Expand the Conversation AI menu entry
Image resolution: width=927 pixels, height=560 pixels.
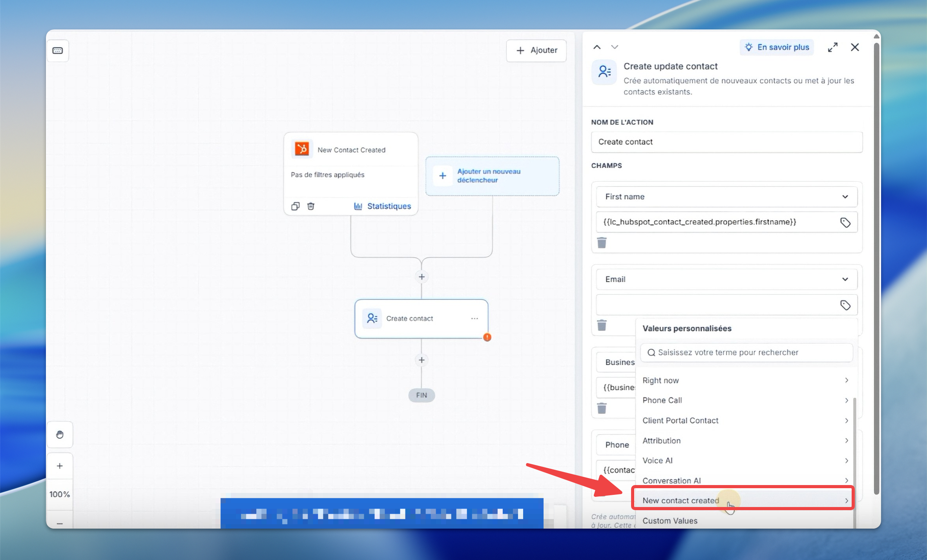pos(746,480)
